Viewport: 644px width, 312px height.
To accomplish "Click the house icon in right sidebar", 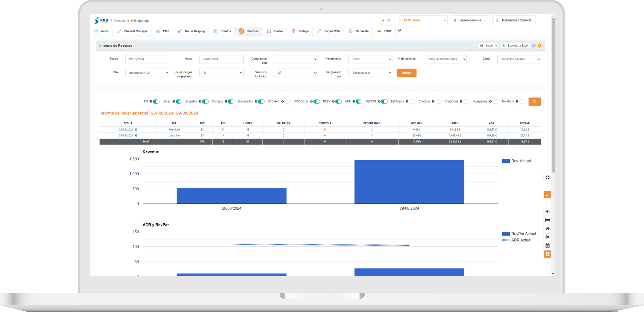I will (x=547, y=229).
